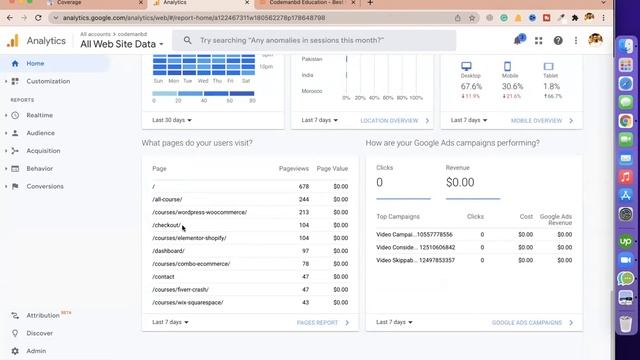Open the account profile avatar
640x360 pixels.
(x=596, y=40)
